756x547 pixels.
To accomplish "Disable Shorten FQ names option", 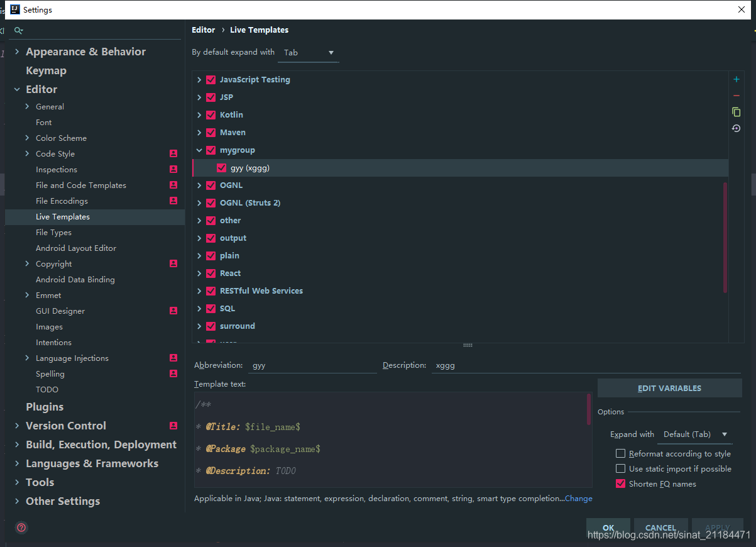I will tap(620, 483).
